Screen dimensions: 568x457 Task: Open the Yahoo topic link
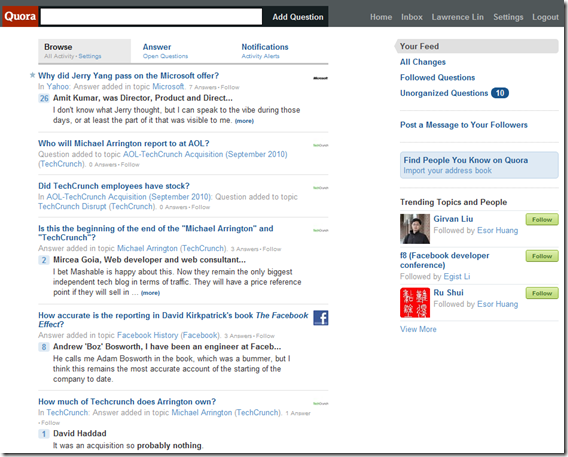pyautogui.click(x=58, y=87)
